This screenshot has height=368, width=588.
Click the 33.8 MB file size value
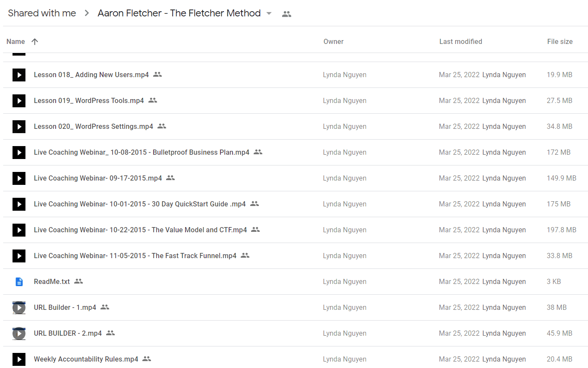[560, 256]
